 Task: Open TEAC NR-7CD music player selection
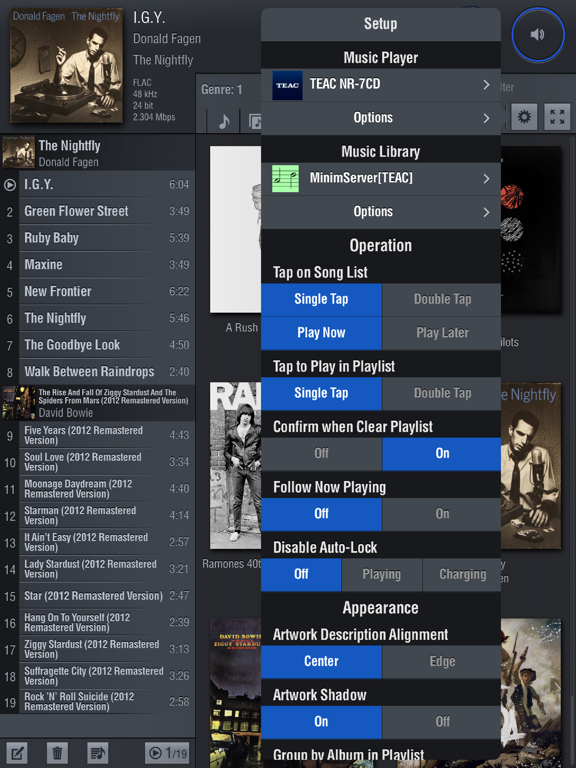coord(381,85)
